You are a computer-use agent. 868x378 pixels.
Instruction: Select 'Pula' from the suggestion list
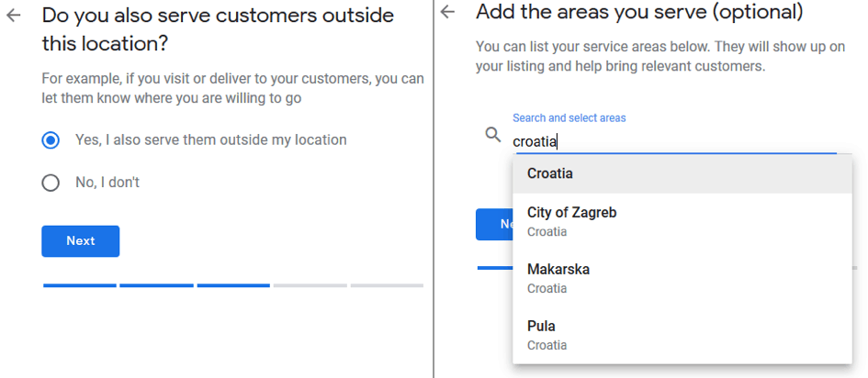[682, 335]
